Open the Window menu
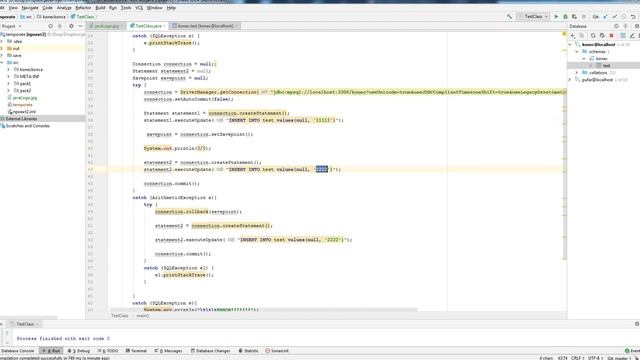Screen dimensions: 640x360 tap(154, 8)
